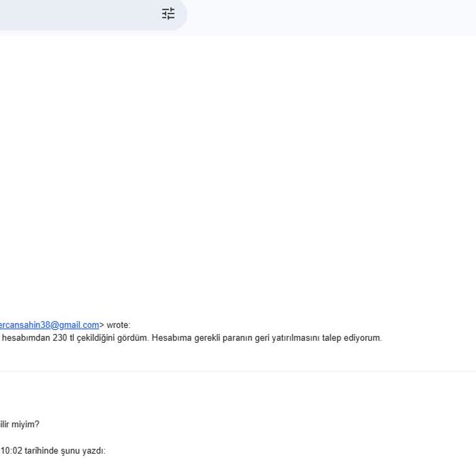
Task: Open the ercansahin38@gmail.com email link
Action: 49,325
